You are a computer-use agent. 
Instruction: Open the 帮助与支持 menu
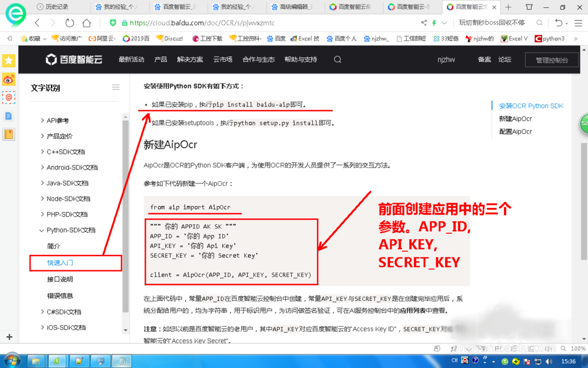coord(300,59)
